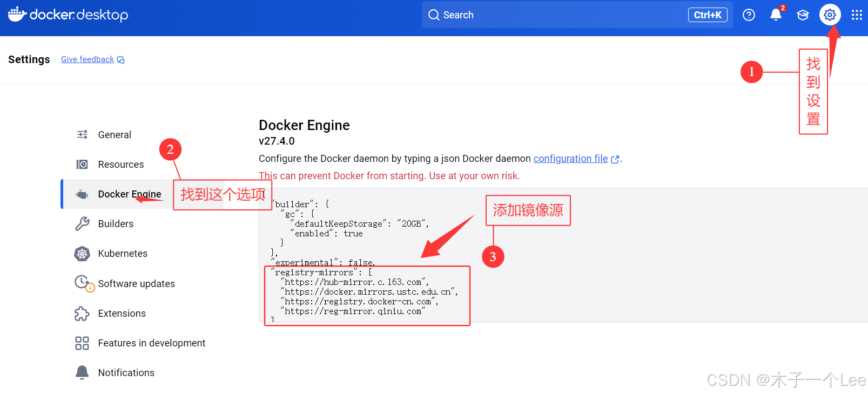The height and width of the screenshot is (395, 868).
Task: Click the v27.4.0 version text
Action: 277,141
